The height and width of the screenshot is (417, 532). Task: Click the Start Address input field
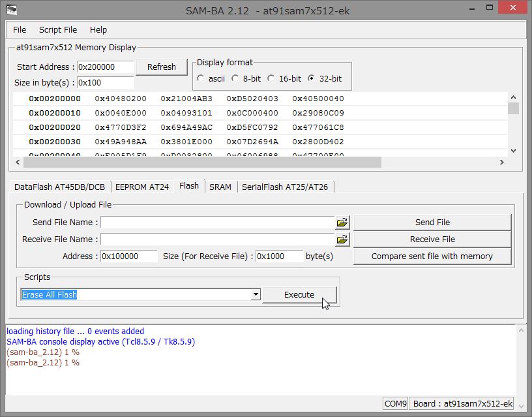click(x=106, y=67)
